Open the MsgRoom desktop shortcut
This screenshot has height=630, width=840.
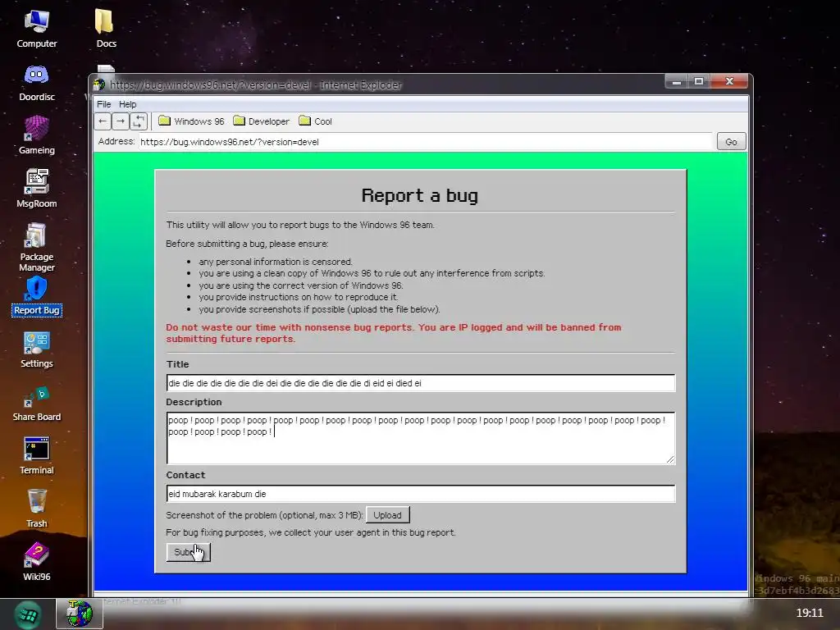pyautogui.click(x=36, y=189)
